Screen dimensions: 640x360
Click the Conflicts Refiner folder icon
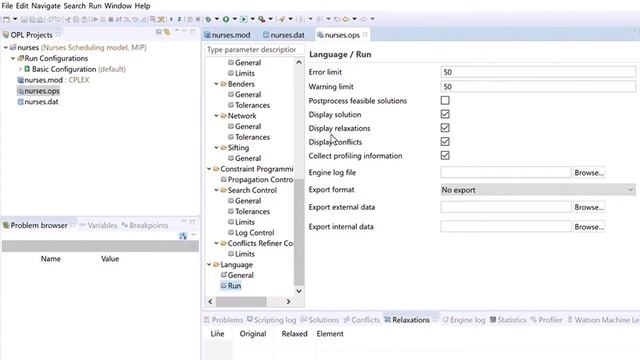coord(223,243)
